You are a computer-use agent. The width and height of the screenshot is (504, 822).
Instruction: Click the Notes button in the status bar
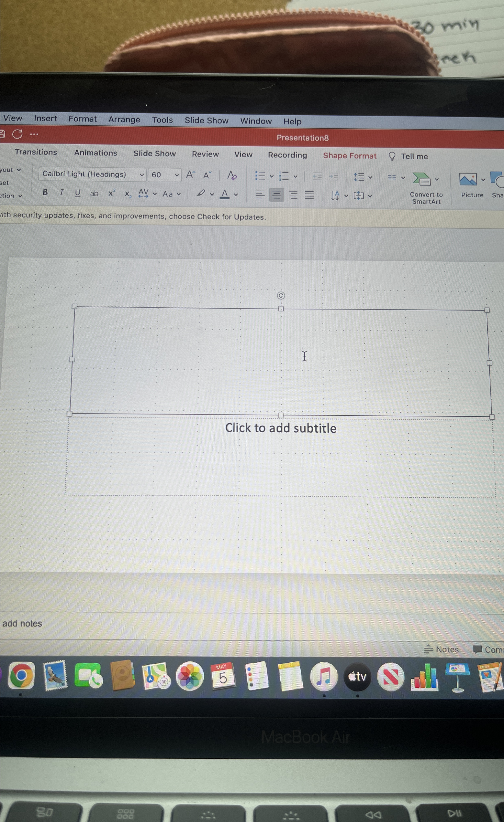pyautogui.click(x=441, y=649)
